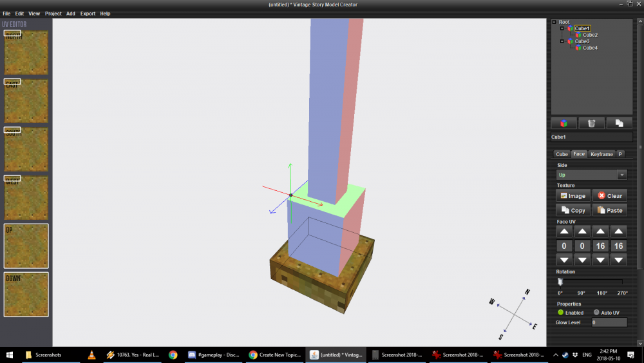Click the trash delete element button
This screenshot has height=363, width=644.
(x=591, y=123)
